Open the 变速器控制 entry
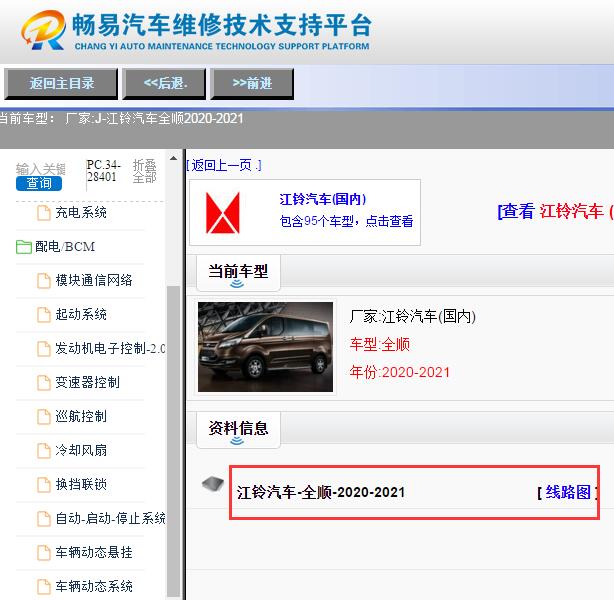This screenshot has height=600, width=614. click(x=87, y=383)
